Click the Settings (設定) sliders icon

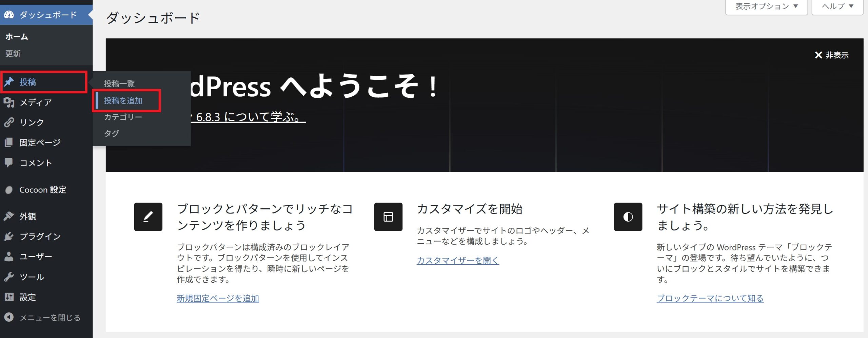click(9, 297)
